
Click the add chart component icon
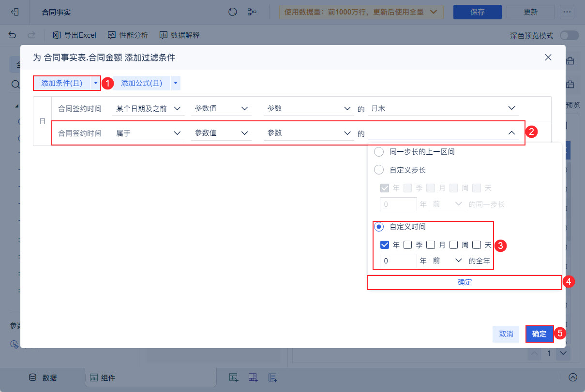234,377
